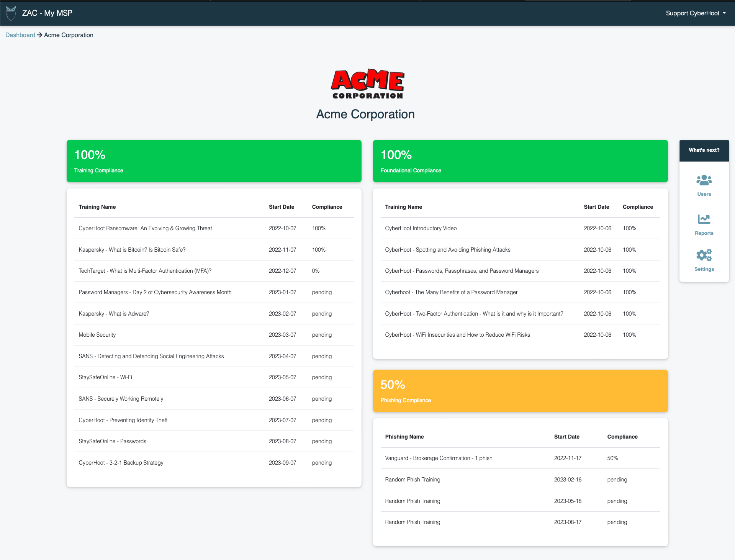Select SANS - Detecting and Defending Social Engineering row
The height and width of the screenshot is (560, 735).
(x=214, y=356)
